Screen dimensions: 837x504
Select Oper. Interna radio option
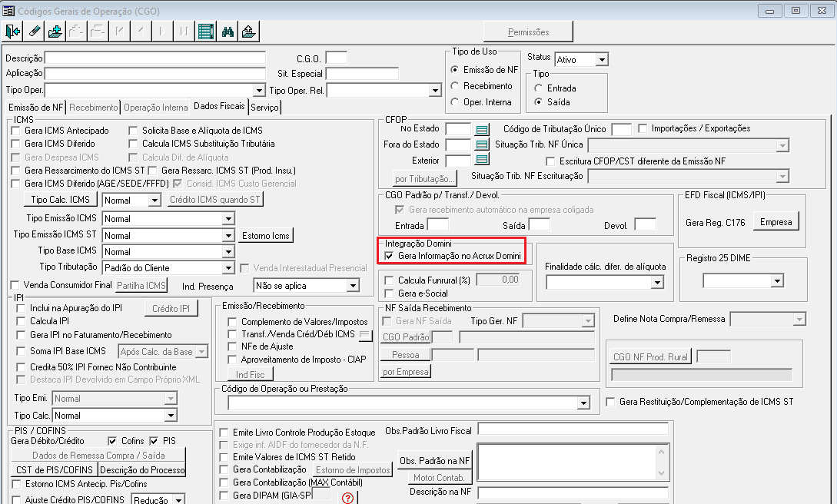click(455, 102)
